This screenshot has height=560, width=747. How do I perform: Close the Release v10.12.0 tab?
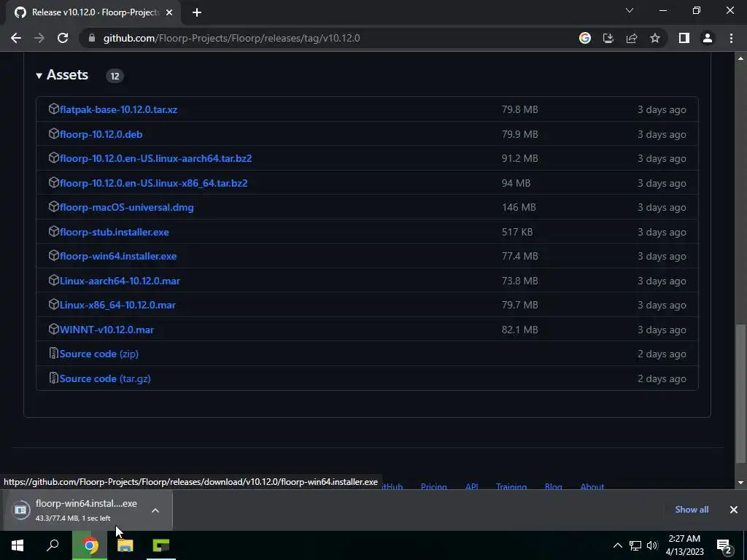169,12
